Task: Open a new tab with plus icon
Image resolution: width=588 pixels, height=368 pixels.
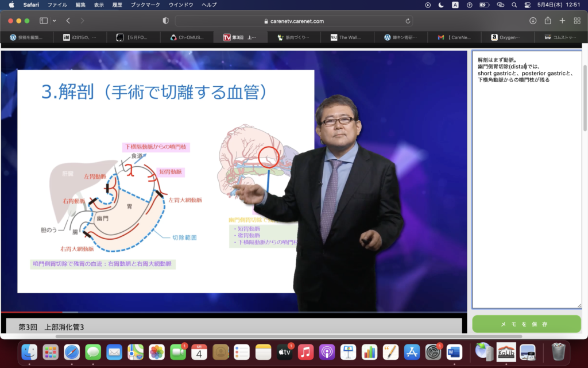Action: pos(562,21)
